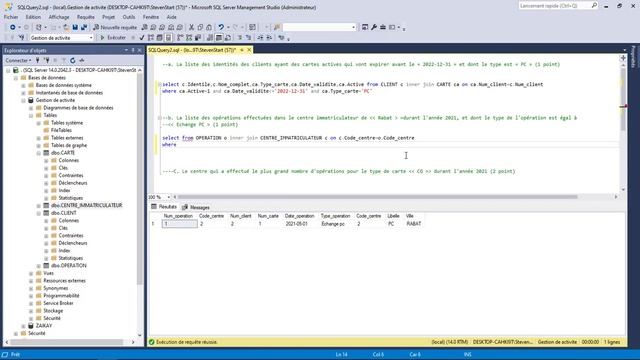Click the open file folder icon
Viewport: 640px width, 360px height.
point(66,27)
